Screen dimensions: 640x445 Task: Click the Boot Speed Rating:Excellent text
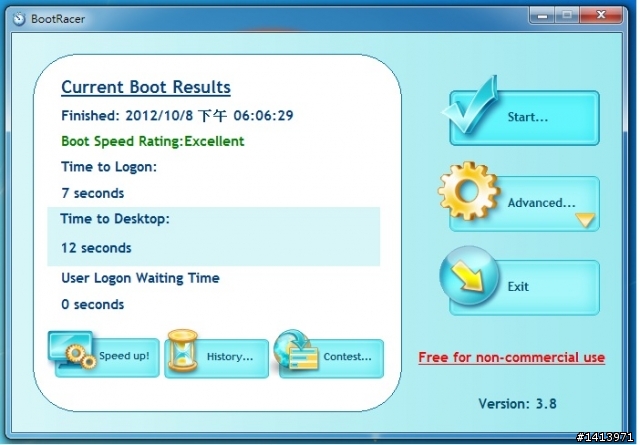pyautogui.click(x=153, y=141)
